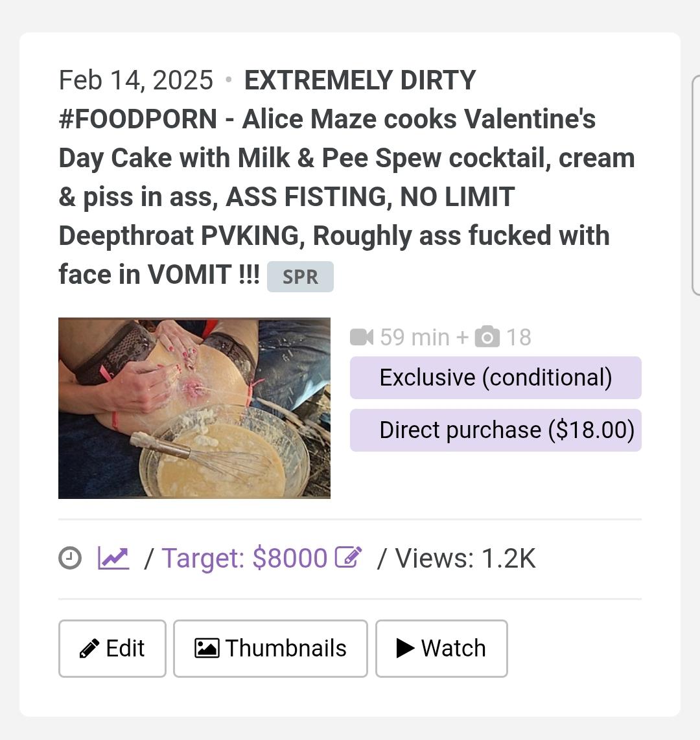Image resolution: width=700 pixels, height=740 pixels.
Task: Open the video preview thumbnail image
Action: pyautogui.click(x=194, y=408)
